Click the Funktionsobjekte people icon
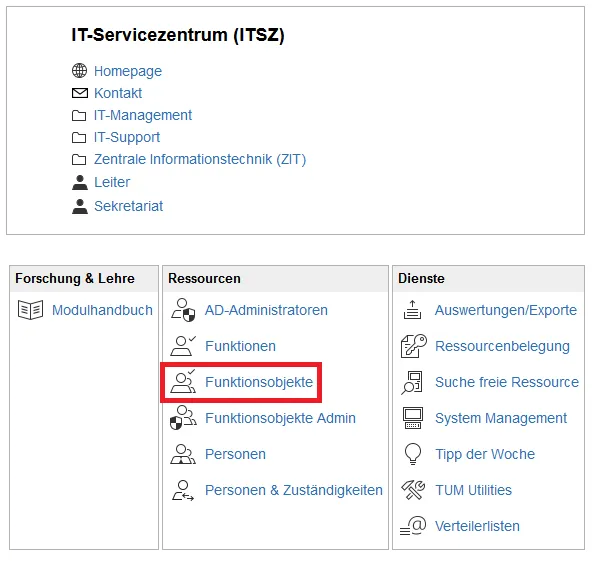 pyautogui.click(x=183, y=381)
